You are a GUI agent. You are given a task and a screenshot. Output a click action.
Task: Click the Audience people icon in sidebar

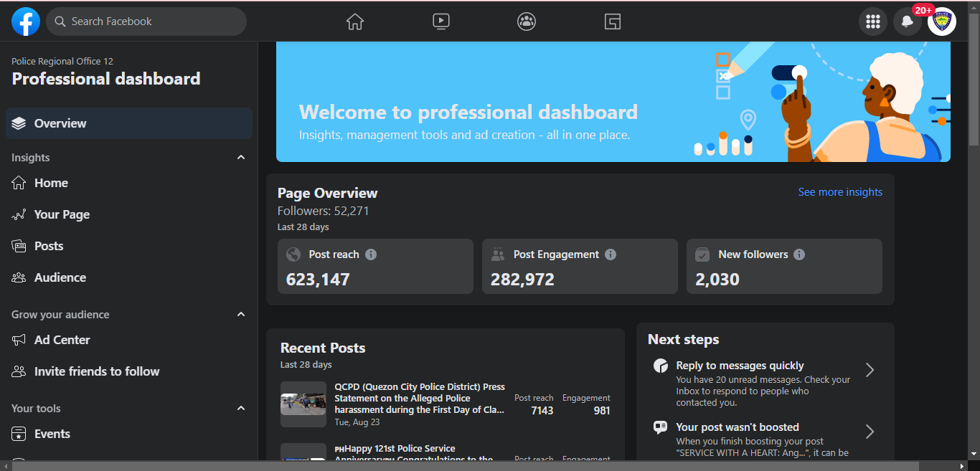19,277
